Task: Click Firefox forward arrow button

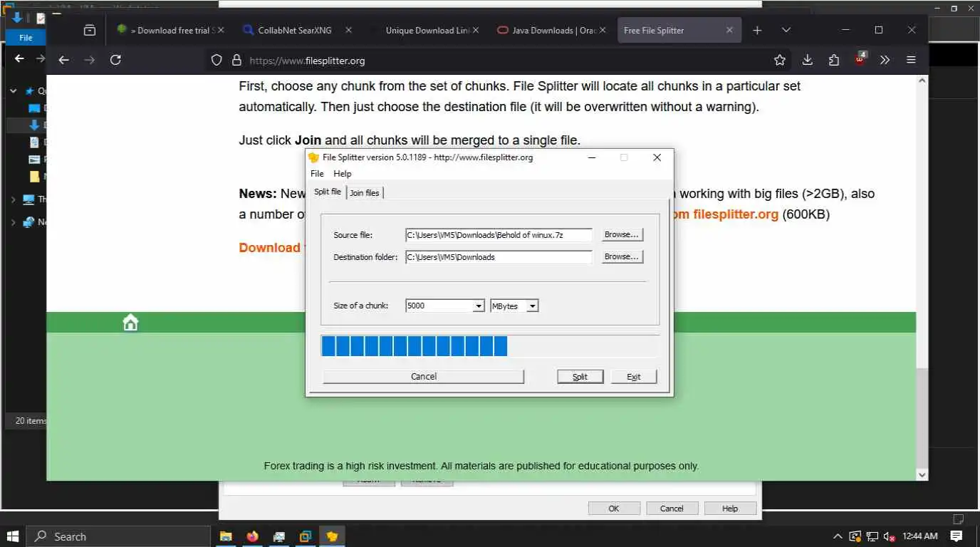Action: [90, 61]
